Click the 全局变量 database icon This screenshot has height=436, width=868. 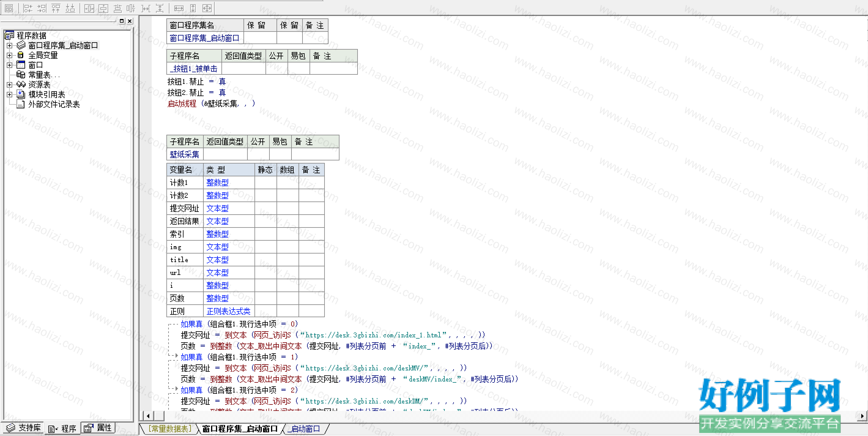pyautogui.click(x=21, y=55)
